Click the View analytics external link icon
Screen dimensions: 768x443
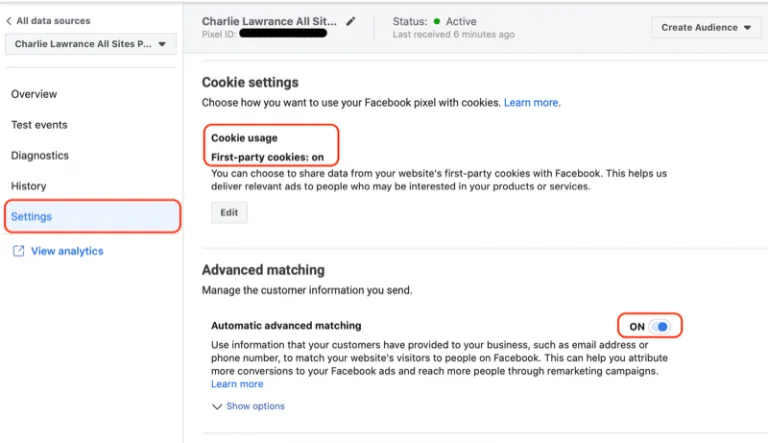tap(18, 251)
